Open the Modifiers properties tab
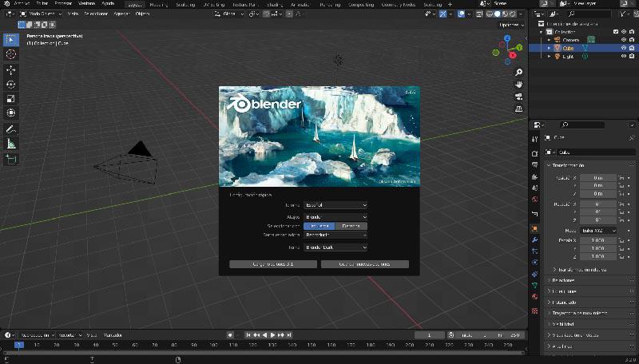 click(x=534, y=239)
